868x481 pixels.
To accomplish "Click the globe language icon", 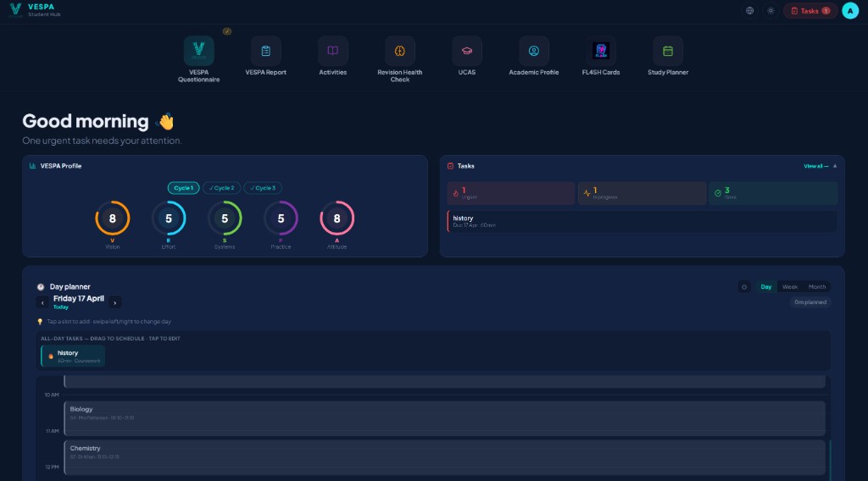I will click(x=749, y=10).
